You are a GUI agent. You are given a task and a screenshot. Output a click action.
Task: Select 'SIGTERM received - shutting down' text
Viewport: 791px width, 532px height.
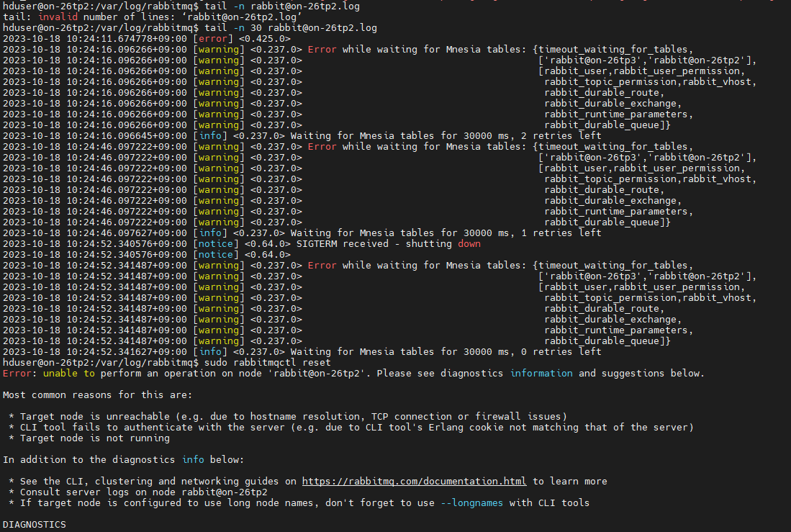point(389,244)
